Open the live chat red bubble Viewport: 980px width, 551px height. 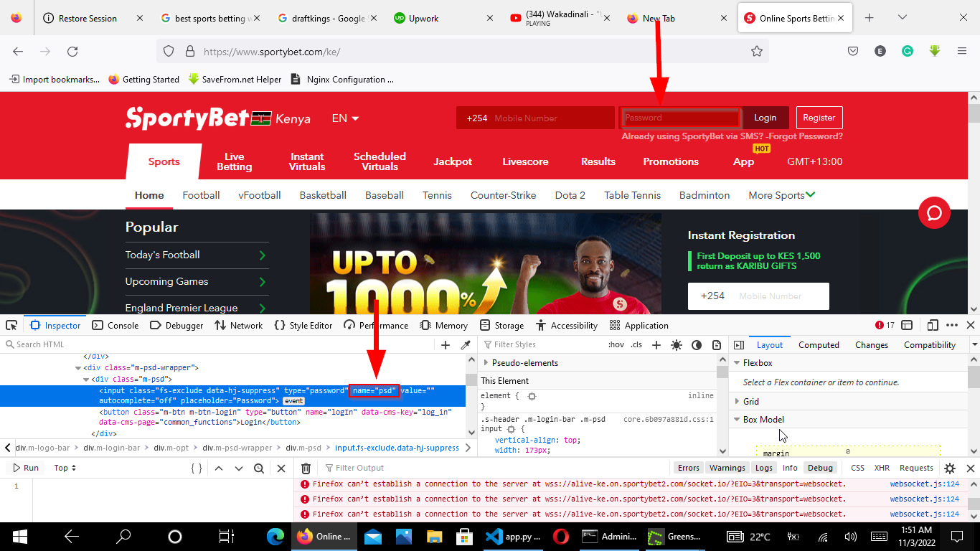tap(934, 213)
